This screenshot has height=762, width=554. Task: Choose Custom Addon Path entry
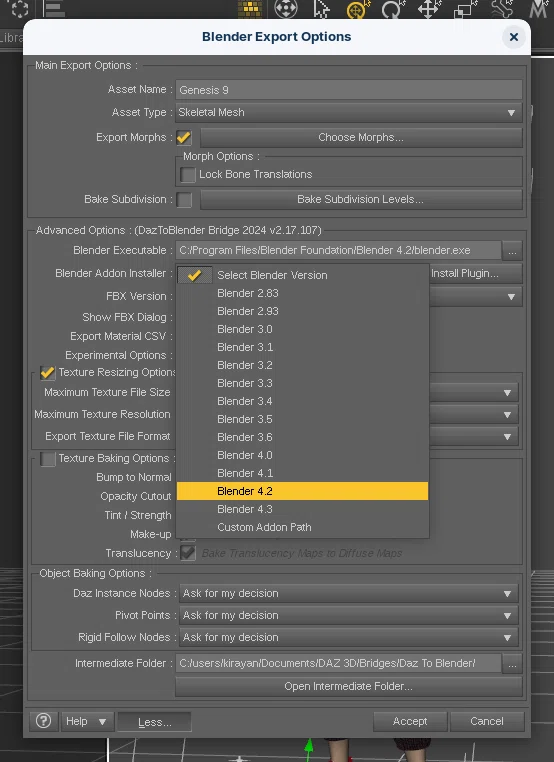click(302, 527)
